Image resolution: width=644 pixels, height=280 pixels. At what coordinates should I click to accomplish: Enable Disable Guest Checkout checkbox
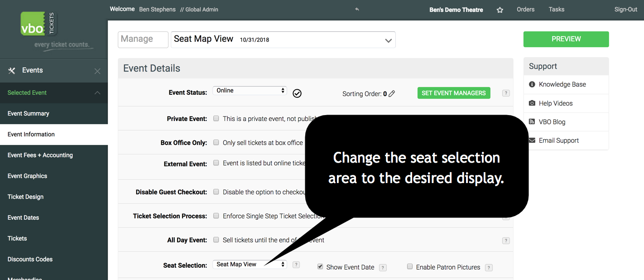(x=216, y=192)
